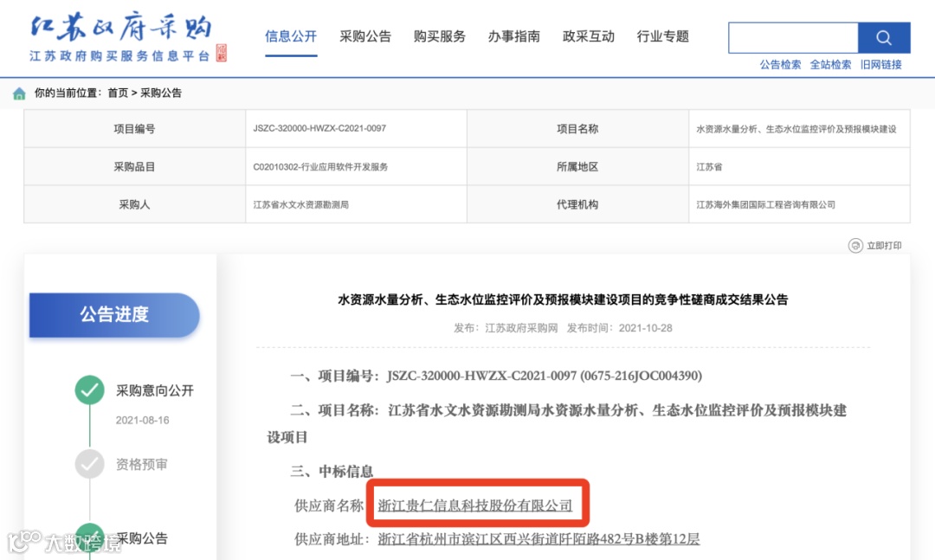Click the search magnifier button
Image resolution: width=935 pixels, height=560 pixels.
[x=884, y=38]
